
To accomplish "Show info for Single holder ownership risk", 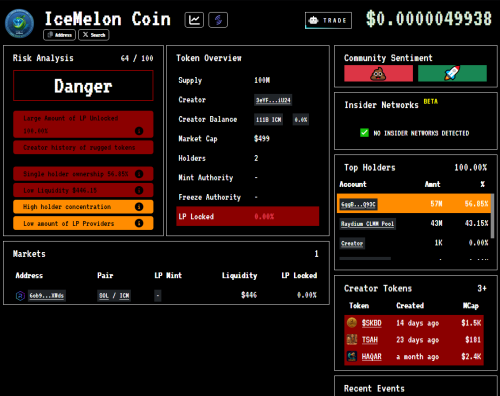I will coord(139,174).
